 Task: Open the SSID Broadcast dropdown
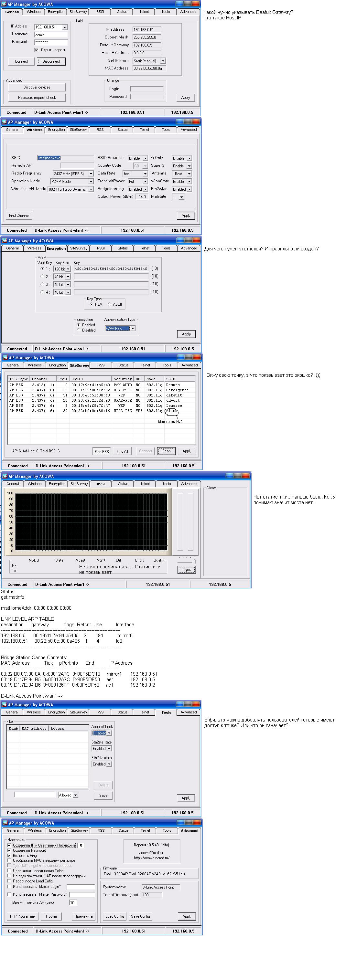click(x=145, y=158)
